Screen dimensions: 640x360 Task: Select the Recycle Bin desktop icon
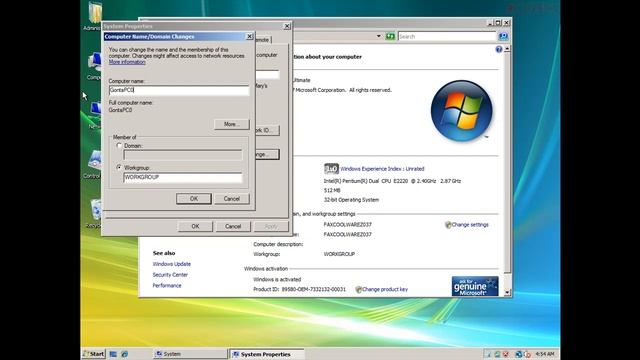pyautogui.click(x=93, y=213)
